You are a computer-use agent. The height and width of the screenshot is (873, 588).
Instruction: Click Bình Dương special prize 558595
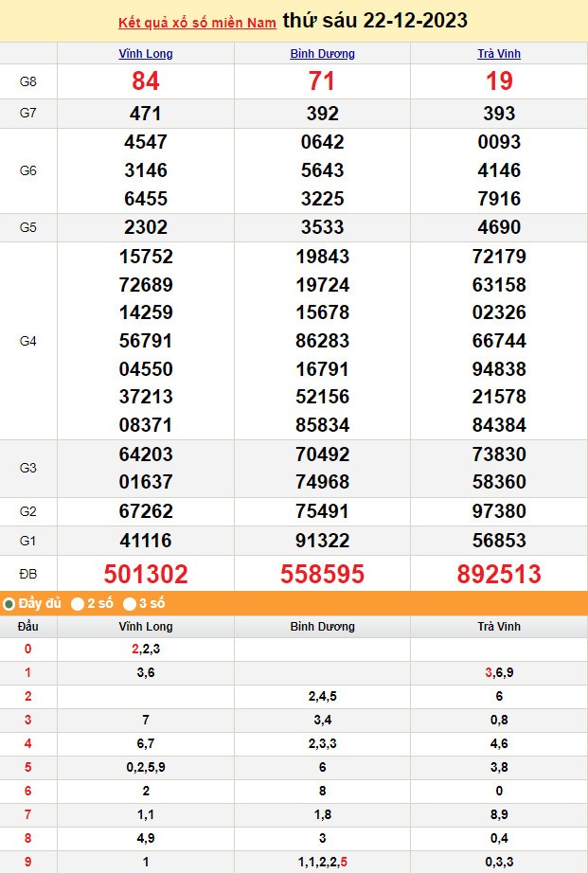click(322, 574)
